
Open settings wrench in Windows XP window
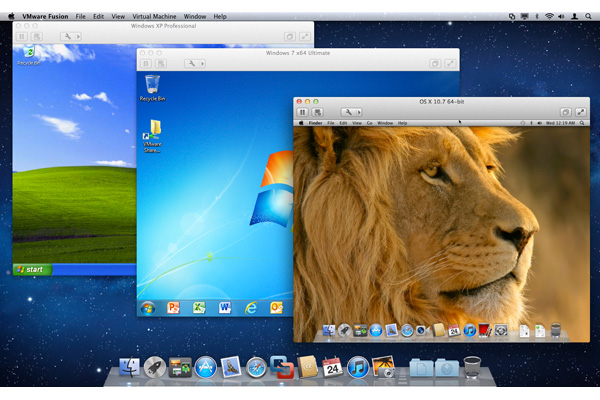pyautogui.click(x=69, y=36)
